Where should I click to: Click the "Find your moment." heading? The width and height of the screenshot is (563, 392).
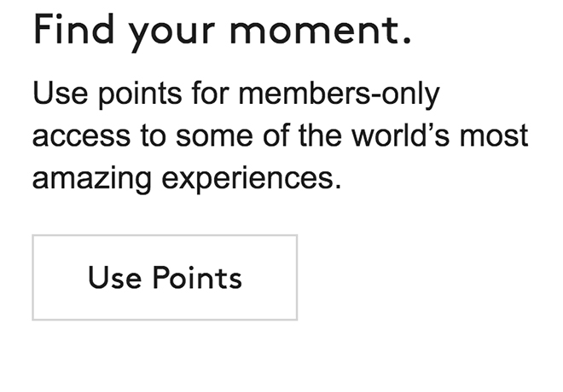click(x=222, y=32)
